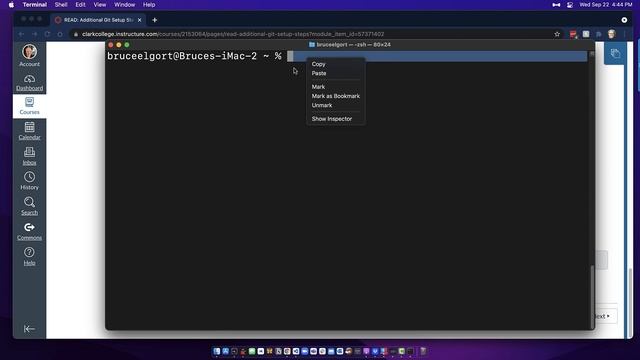The width and height of the screenshot is (640, 360).
Task: Open the Shell menu in menu bar
Action: (61, 4)
